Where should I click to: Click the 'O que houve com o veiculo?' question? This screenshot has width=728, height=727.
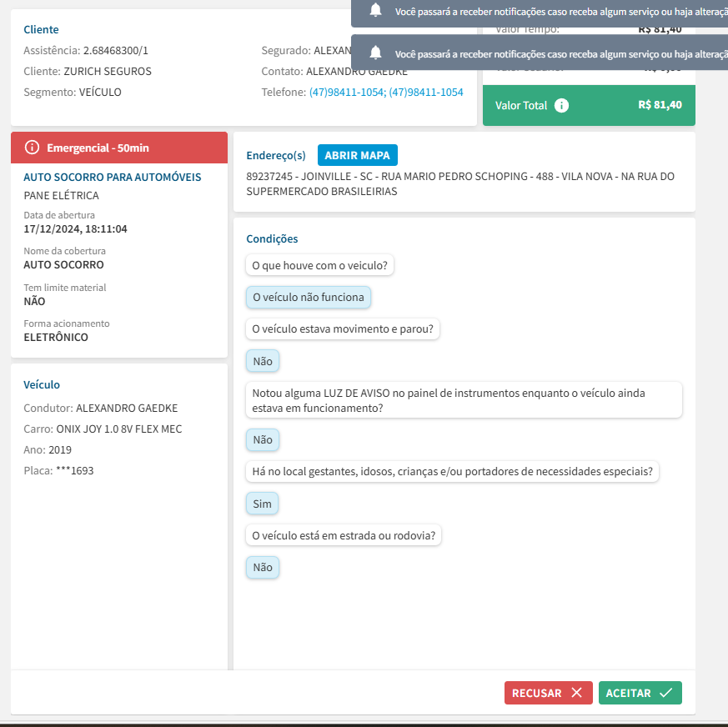click(x=319, y=265)
